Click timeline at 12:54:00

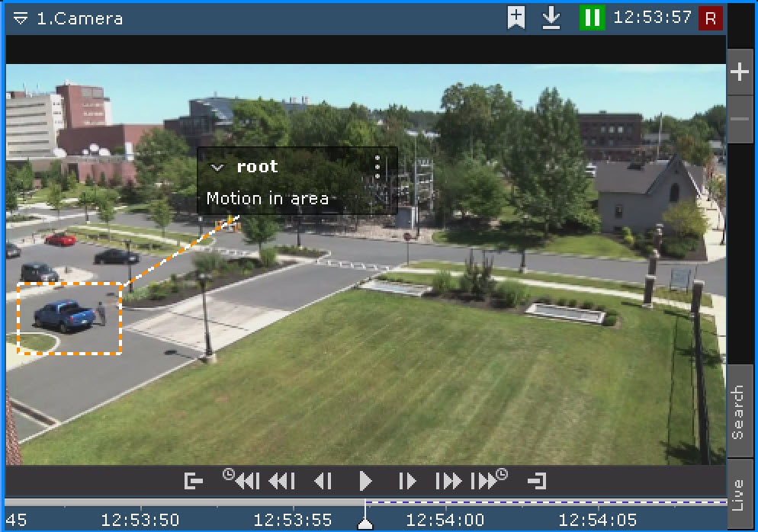click(445, 520)
